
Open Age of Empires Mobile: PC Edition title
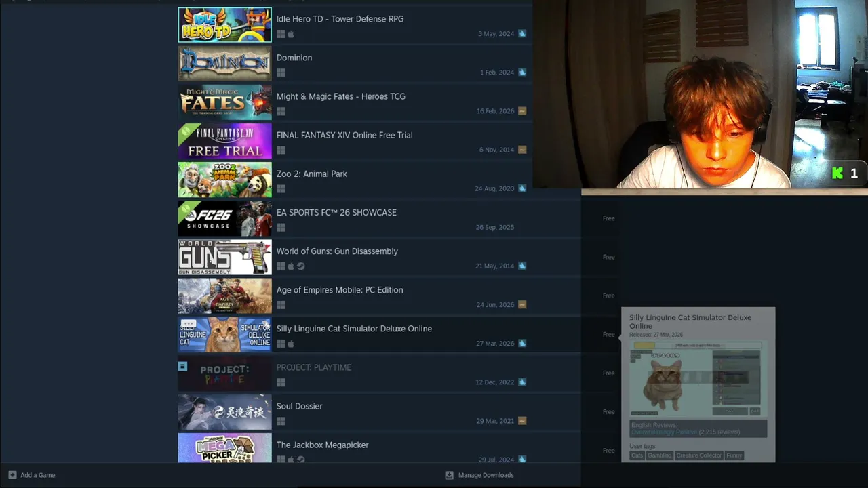click(x=340, y=290)
